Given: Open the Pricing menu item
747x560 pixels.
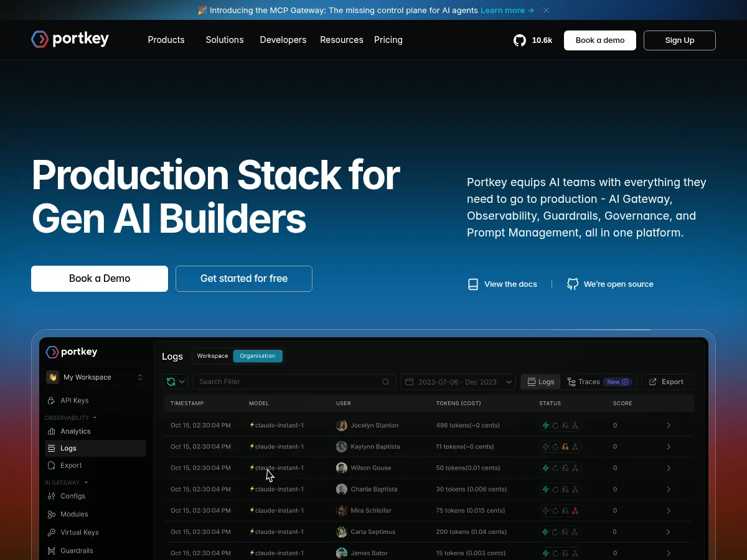Looking at the screenshot, I should [x=388, y=40].
